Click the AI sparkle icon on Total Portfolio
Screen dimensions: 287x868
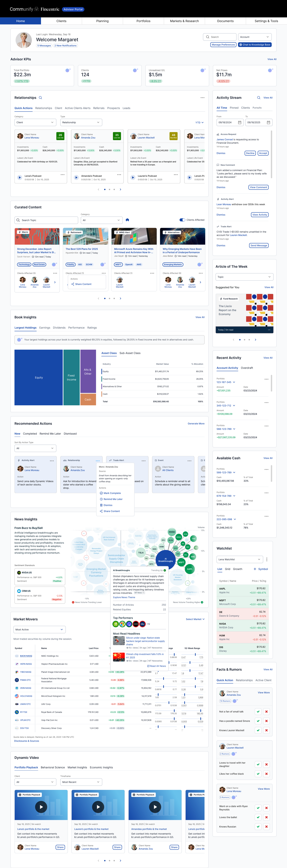click(67, 70)
